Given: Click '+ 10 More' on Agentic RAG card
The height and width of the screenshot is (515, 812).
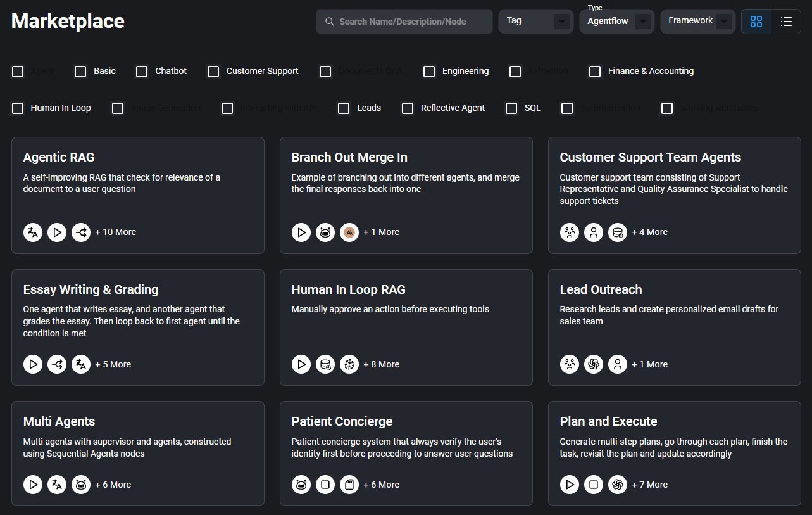Looking at the screenshot, I should tap(116, 232).
